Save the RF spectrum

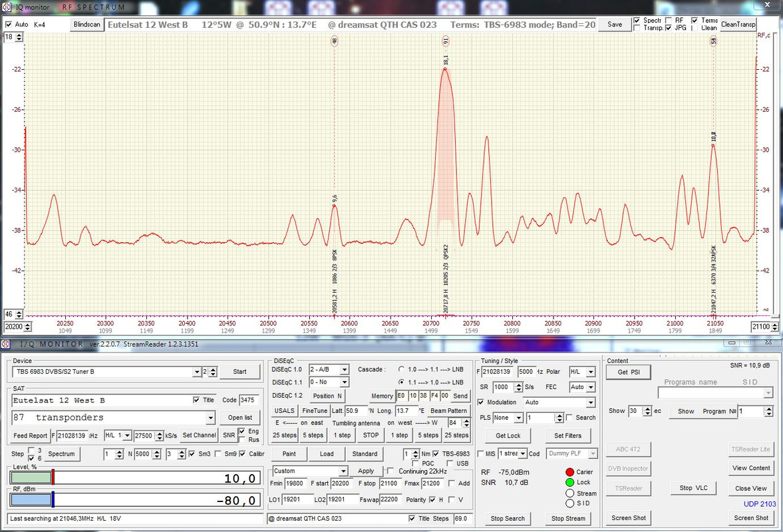(x=615, y=25)
